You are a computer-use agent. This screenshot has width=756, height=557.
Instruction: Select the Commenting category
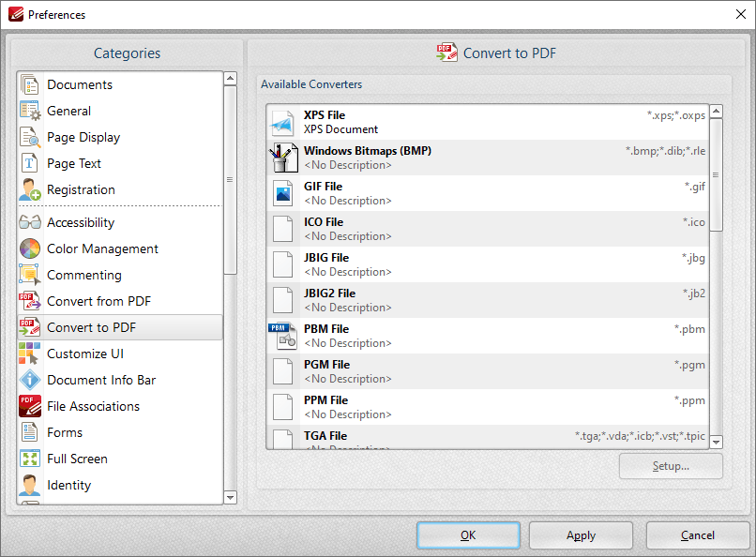coord(121,275)
